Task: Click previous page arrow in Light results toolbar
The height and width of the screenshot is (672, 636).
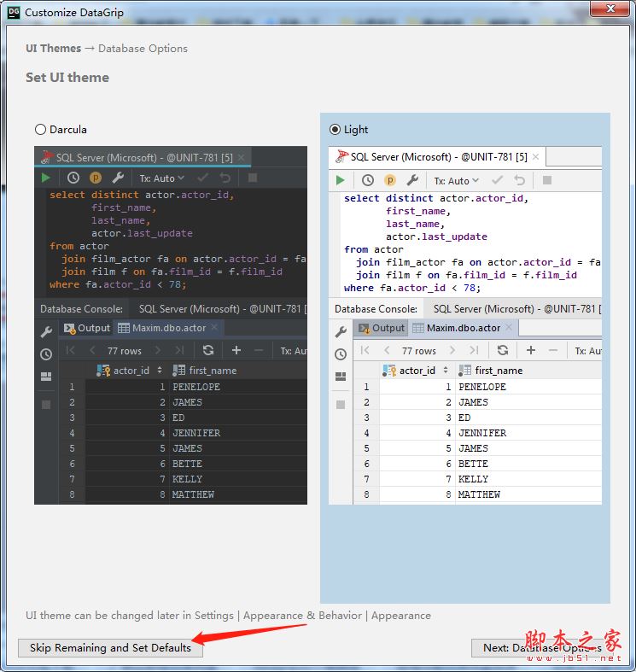Action: [x=387, y=351]
